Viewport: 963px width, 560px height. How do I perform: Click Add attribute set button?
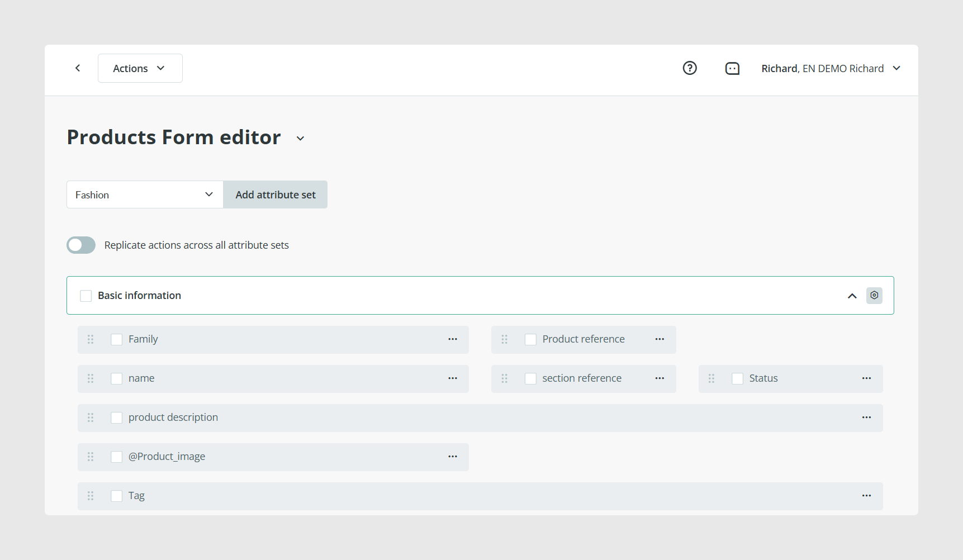tap(276, 194)
